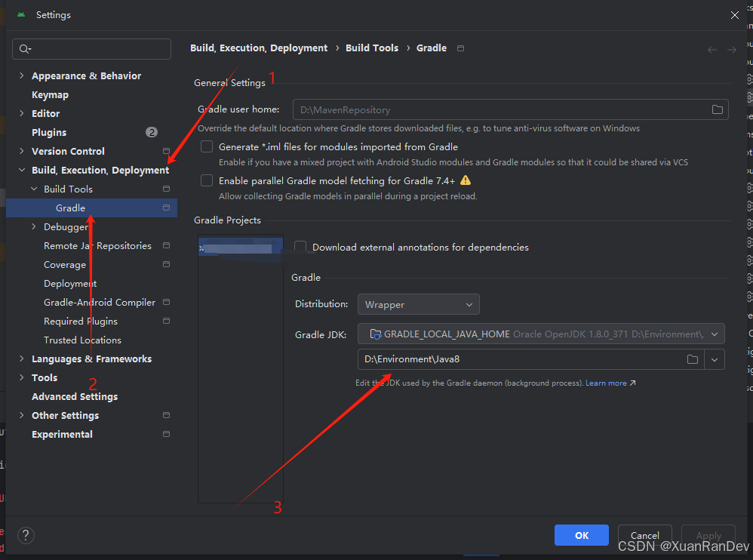Screen dimensions: 753x560
Task: Click the project-level icon next to Coverage
Action: [166, 265]
